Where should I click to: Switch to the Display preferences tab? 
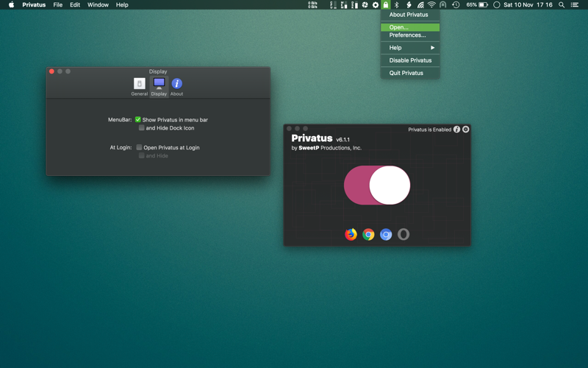[159, 87]
